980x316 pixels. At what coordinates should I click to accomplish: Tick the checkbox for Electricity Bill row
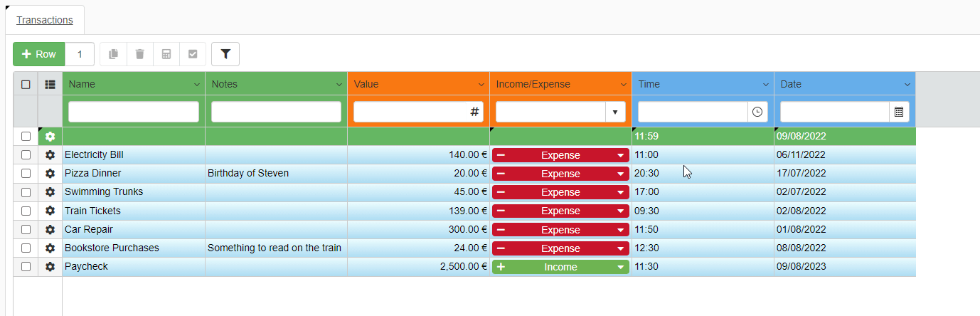[26, 154]
